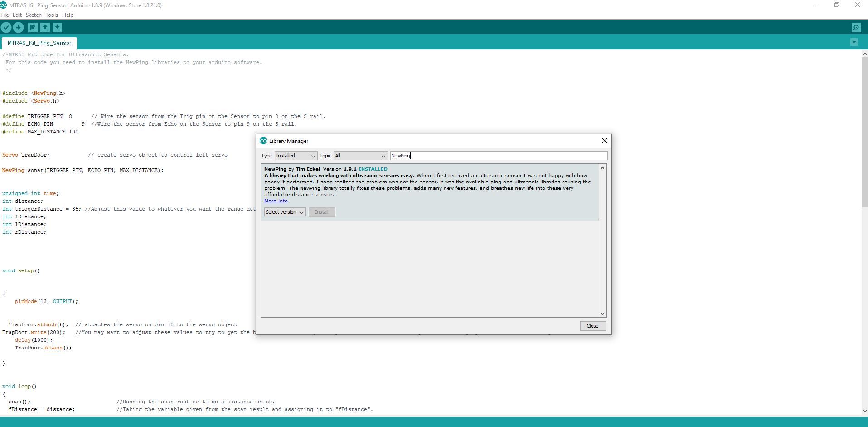Click the int rDistance; line

[24, 232]
